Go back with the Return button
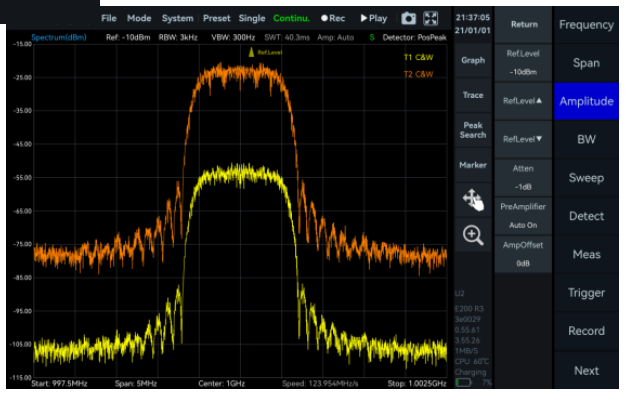Viewport: 625px width, 395px height. 524,25
